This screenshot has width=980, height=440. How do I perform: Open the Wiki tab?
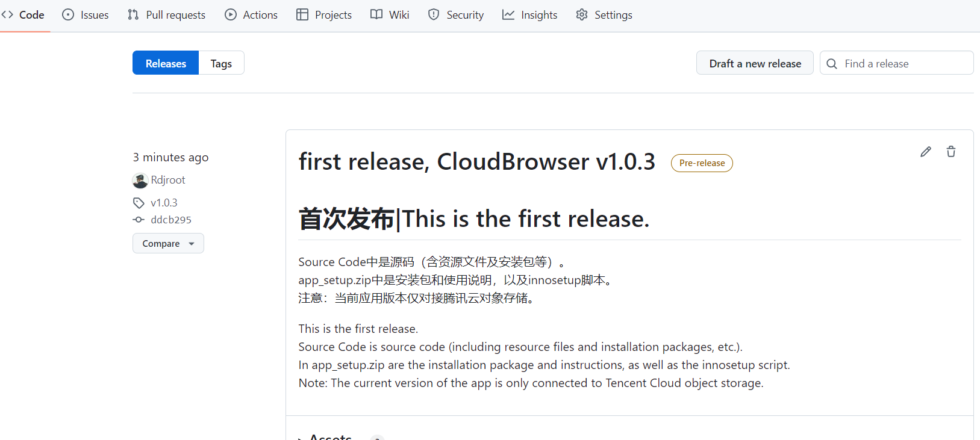pyautogui.click(x=390, y=15)
